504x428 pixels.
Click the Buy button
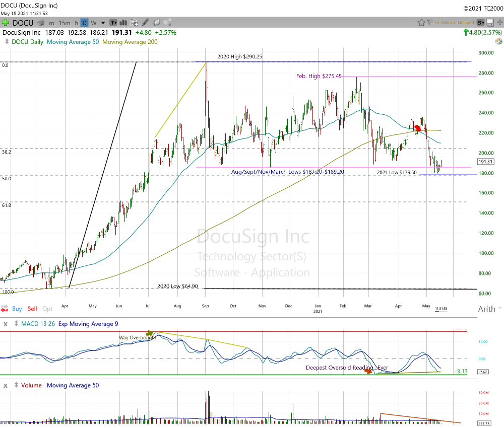[17, 309]
